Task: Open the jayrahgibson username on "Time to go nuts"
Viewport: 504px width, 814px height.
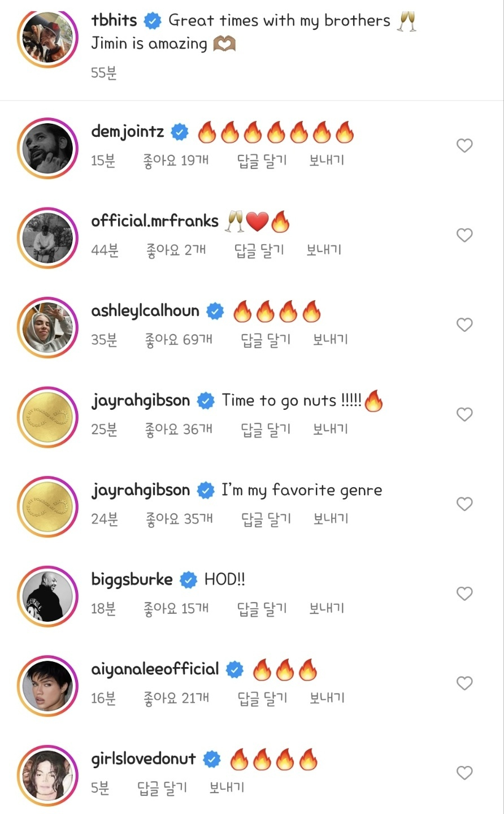Action: (x=141, y=400)
